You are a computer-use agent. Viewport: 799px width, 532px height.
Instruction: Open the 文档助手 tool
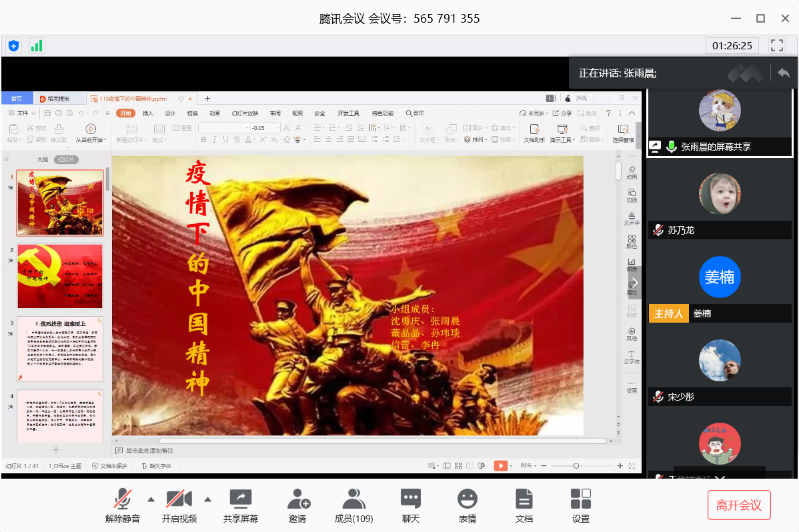534,133
